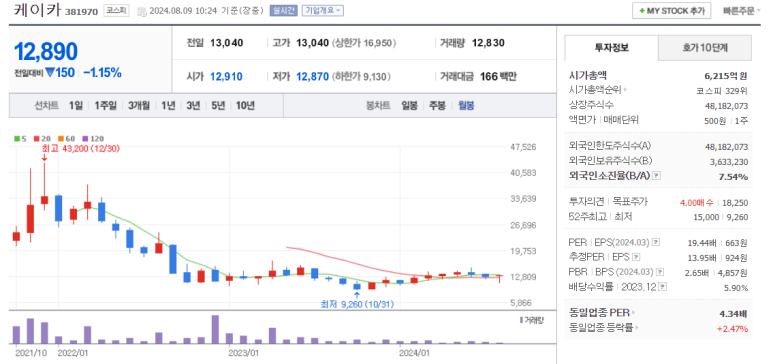The width and height of the screenshot is (773, 364).
Task: Expand the 동일업종 등락률 arrow link
Action: pyautogui.click(x=637, y=328)
